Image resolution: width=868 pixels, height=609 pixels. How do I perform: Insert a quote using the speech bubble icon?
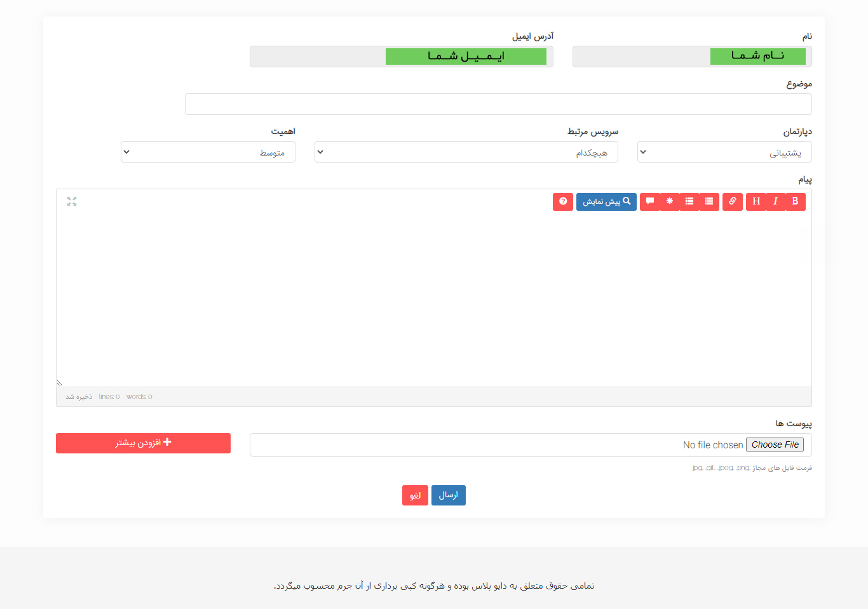click(650, 201)
